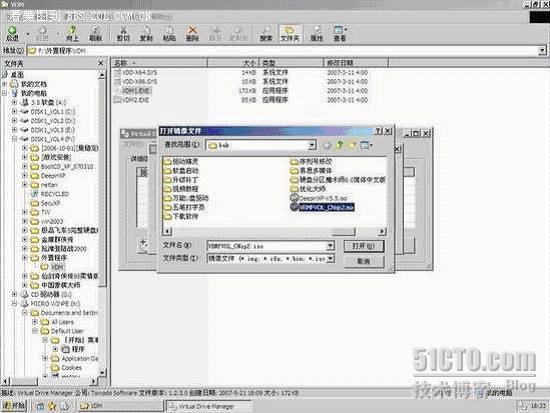Click the 开始 Start button on taskbar
This screenshot has height=413, width=550.
tap(13, 406)
